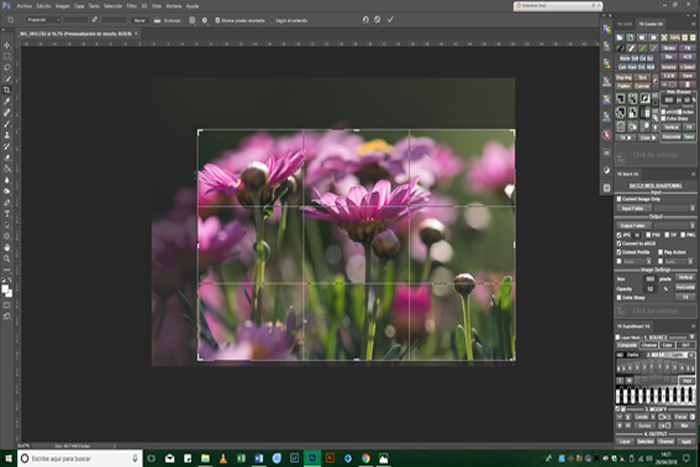Commit the crop with the checkmark icon
The width and height of the screenshot is (700, 467).
point(390,19)
